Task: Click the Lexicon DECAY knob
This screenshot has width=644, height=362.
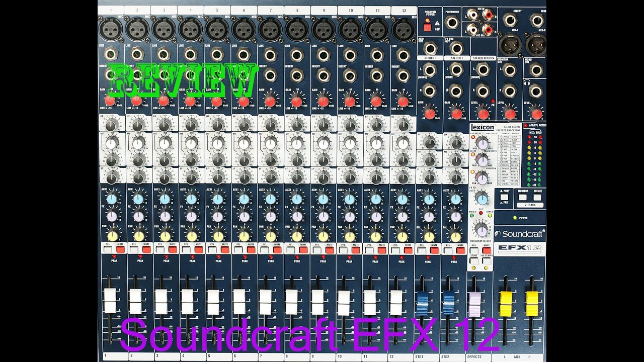Action: (x=482, y=161)
